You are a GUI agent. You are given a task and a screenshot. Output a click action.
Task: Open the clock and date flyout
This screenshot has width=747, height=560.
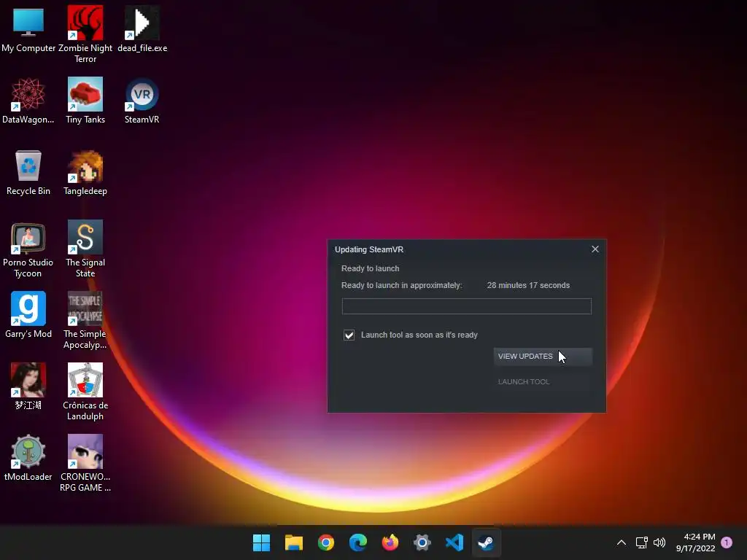[695, 542]
